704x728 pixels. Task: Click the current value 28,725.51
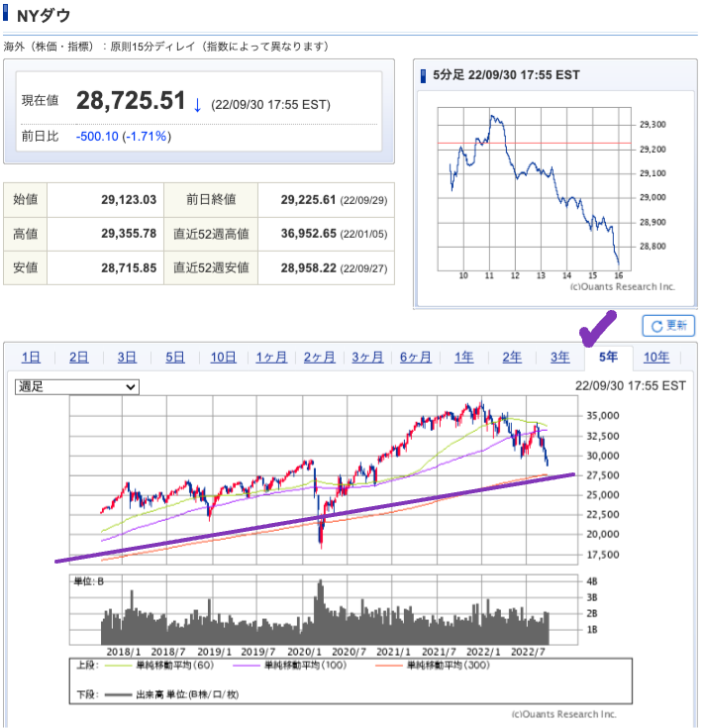coord(131,100)
